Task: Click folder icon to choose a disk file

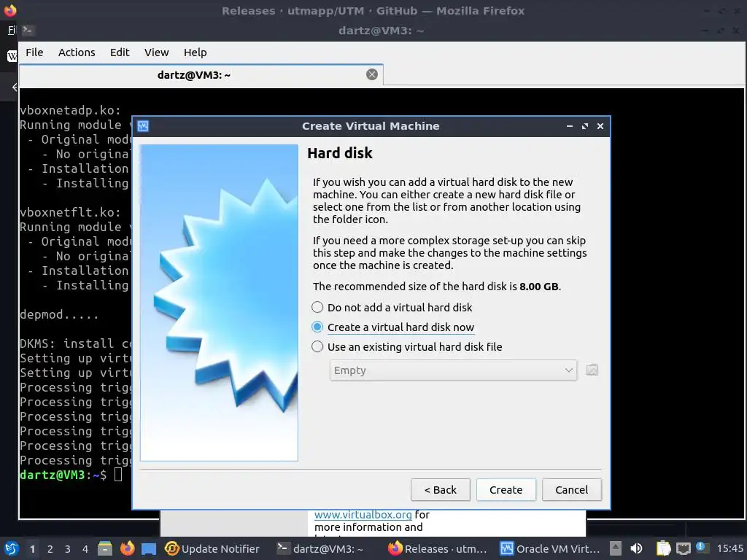Action: [x=592, y=370]
